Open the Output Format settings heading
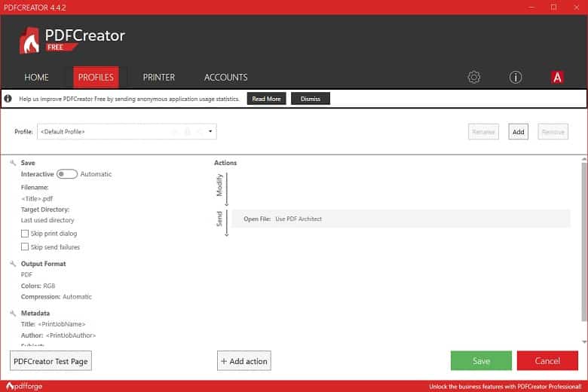Screen dimensions: 588x392 click(43, 264)
